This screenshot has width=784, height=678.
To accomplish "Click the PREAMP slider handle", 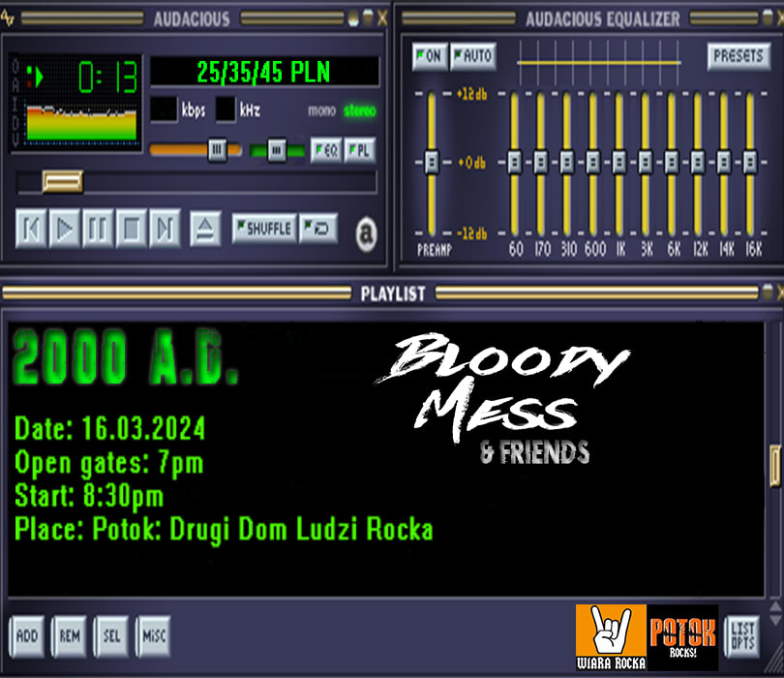I will coord(432,162).
